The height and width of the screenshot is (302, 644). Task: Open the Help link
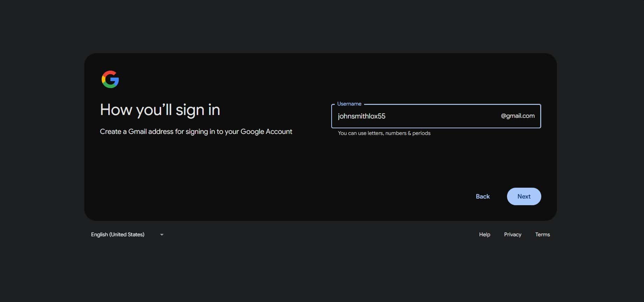pos(484,235)
